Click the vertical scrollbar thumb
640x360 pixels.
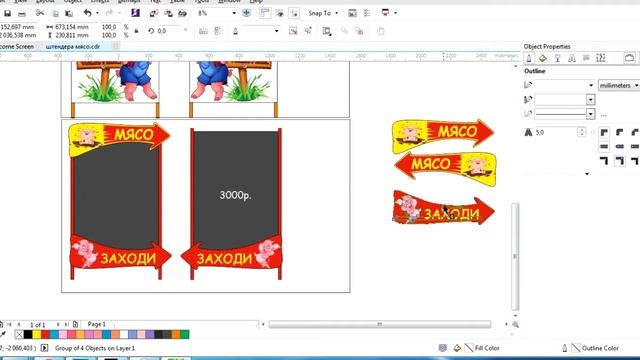tap(515, 257)
